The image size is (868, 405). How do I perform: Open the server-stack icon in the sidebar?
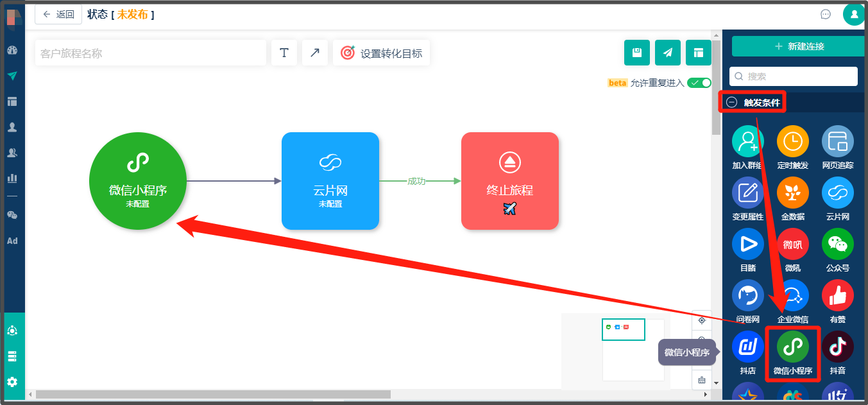click(12, 356)
